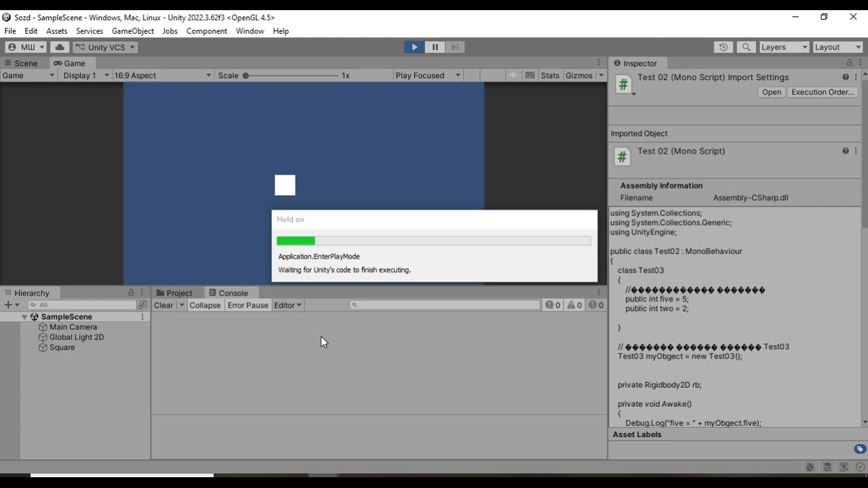Screen dimensions: 868x488
Task: Click the Hierarchy search field
Action: pos(81,305)
